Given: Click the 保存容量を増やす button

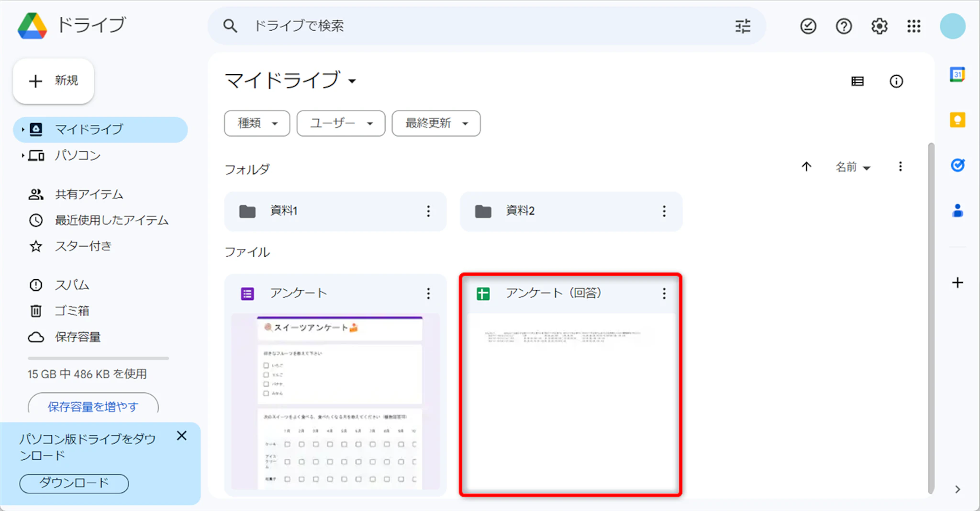Looking at the screenshot, I should point(93,407).
